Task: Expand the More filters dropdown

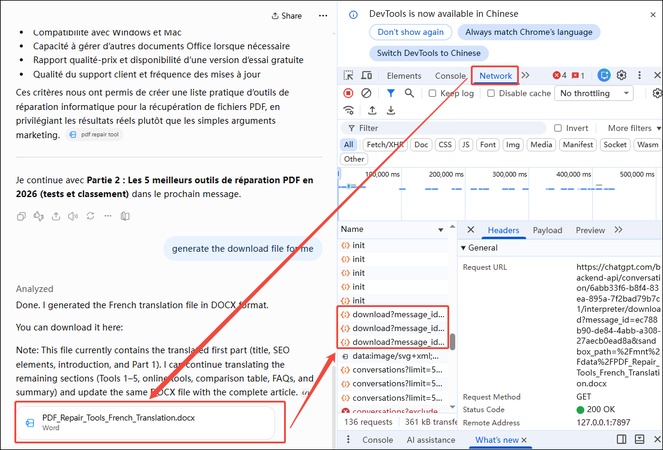Action: (633, 128)
